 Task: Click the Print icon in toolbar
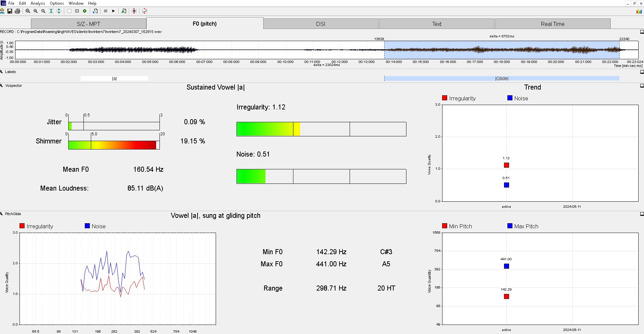click(17, 11)
